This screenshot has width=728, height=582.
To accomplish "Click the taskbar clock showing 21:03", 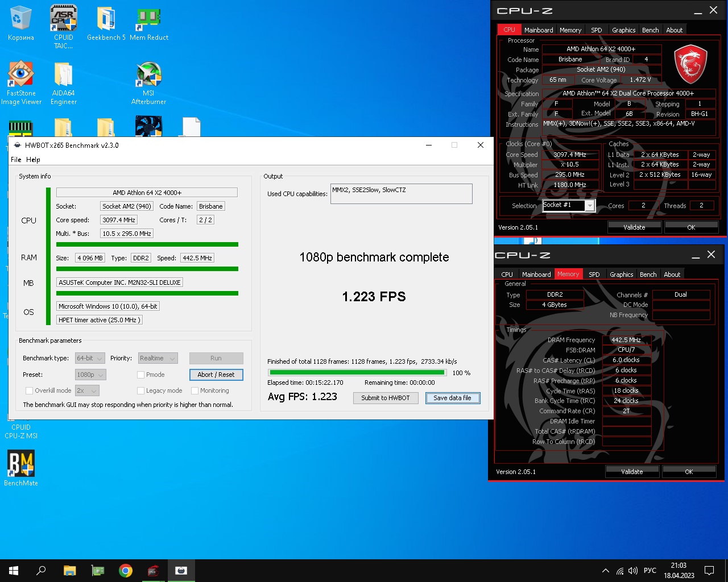I will click(x=679, y=571).
